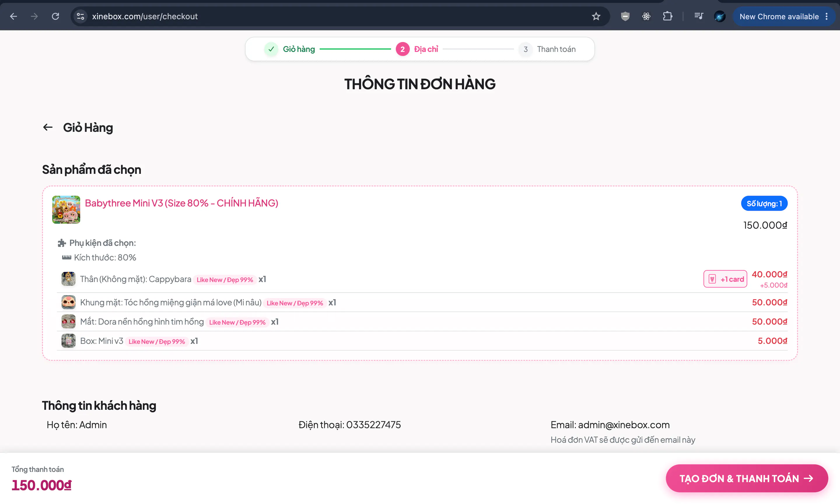Image resolution: width=840 pixels, height=504 pixels.
Task: Click the Tổng thanh toán total 150.000đ
Action: [41, 485]
